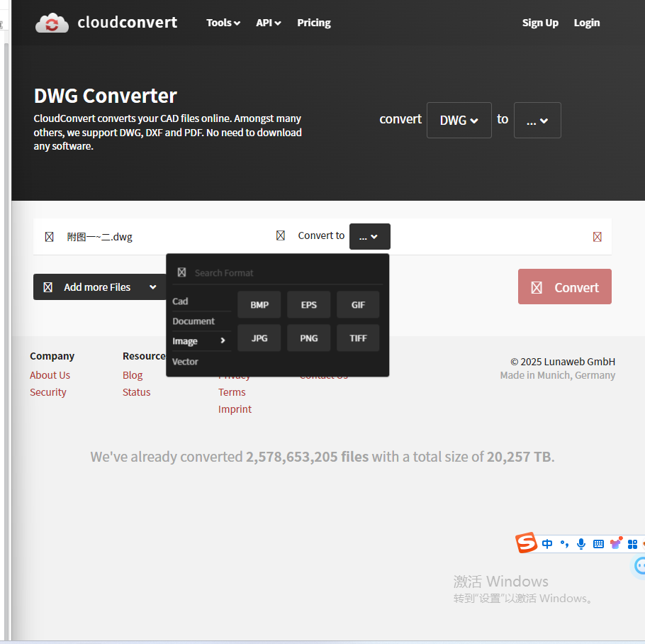
Task: Click Login
Action: coord(587,23)
